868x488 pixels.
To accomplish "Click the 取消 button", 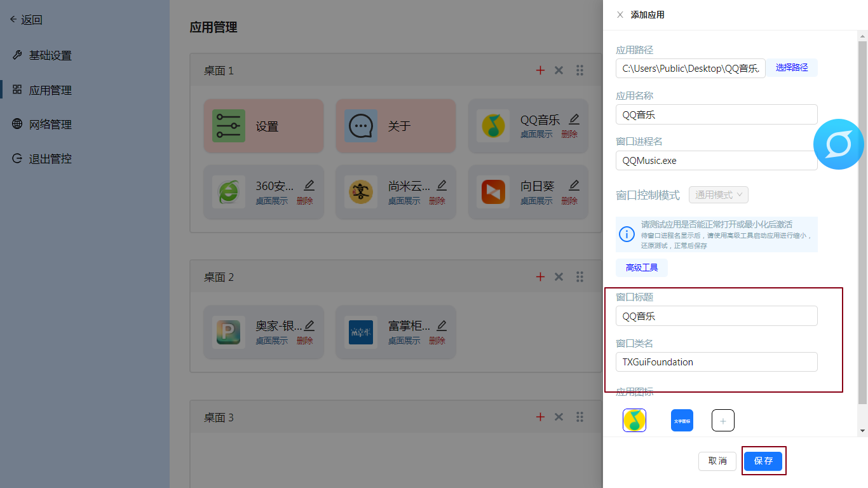I will (717, 461).
